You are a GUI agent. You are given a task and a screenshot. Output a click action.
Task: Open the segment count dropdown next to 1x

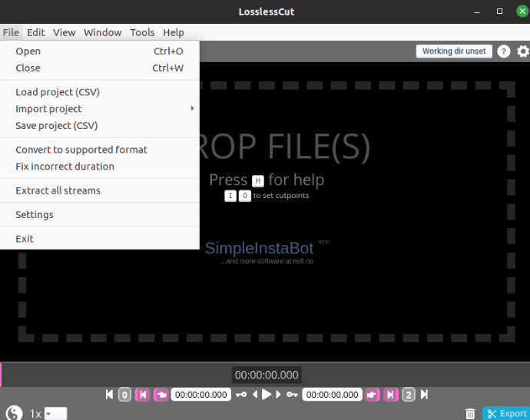click(56, 414)
